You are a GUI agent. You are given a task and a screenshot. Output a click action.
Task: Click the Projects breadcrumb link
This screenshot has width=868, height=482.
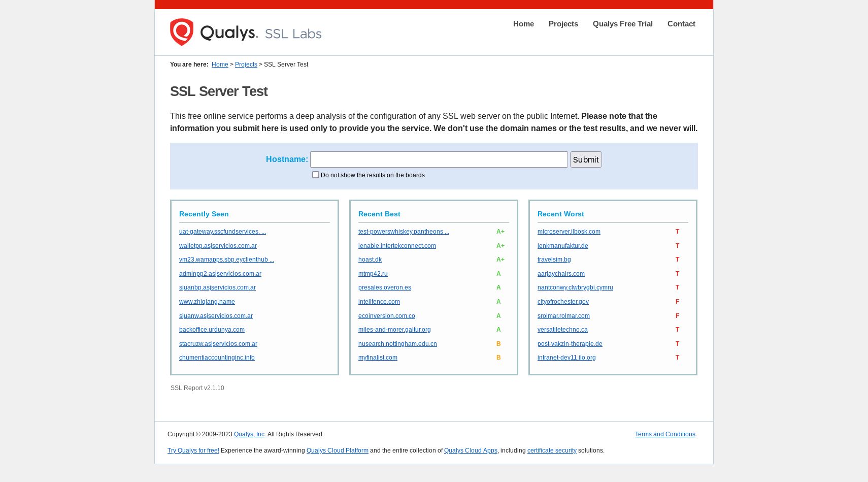point(246,65)
